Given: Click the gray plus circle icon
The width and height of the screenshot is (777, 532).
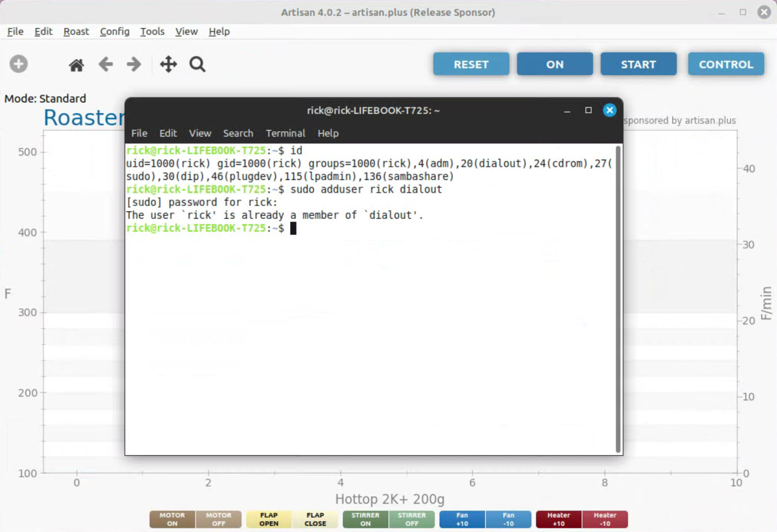Looking at the screenshot, I should pyautogui.click(x=18, y=64).
